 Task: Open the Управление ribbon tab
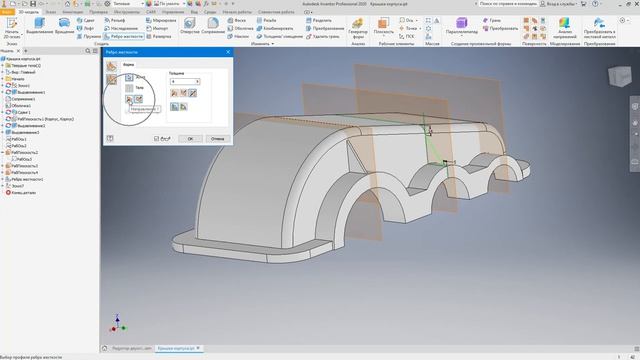[x=173, y=12]
